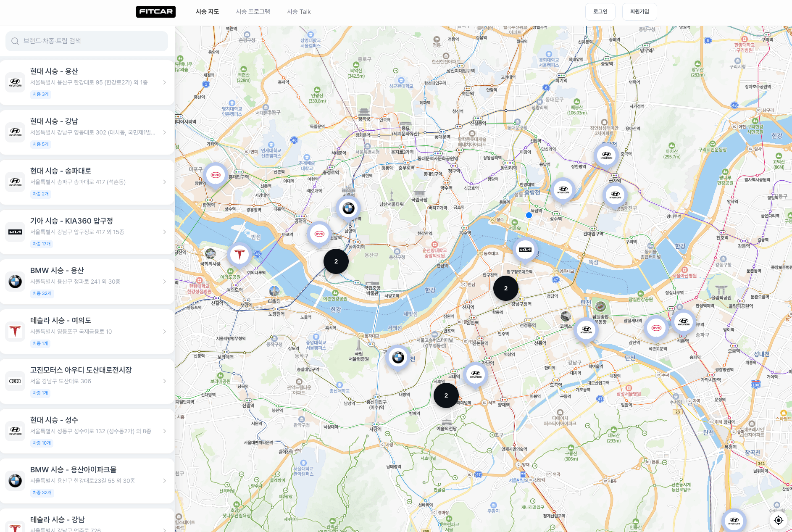
Task: Open the 현대 시승 - 용산 title
Action: (54, 71)
